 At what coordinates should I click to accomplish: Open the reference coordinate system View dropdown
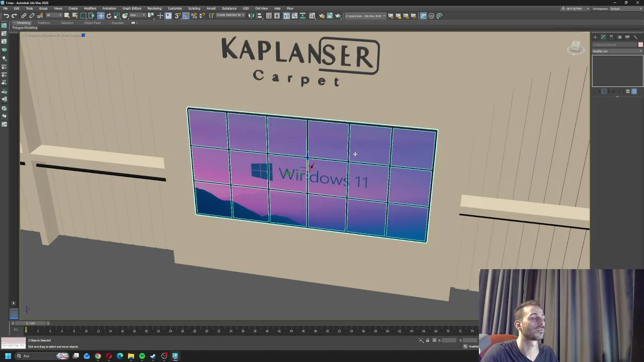138,16
